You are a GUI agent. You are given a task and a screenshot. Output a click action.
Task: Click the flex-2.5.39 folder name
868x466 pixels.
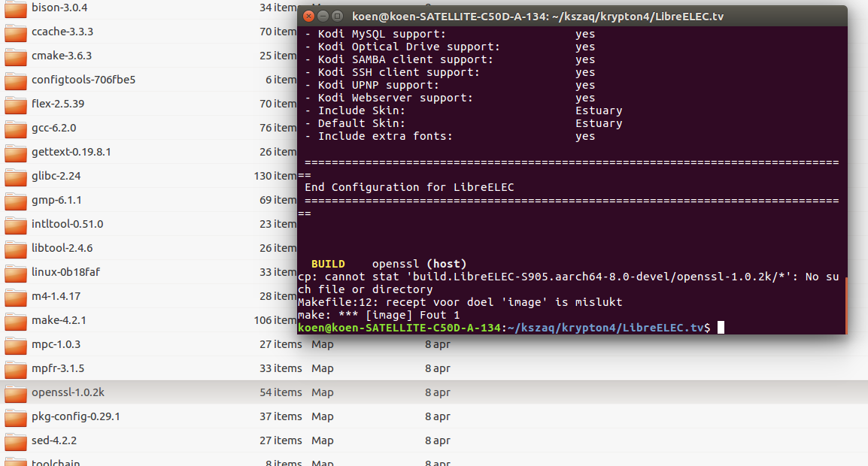coord(58,104)
